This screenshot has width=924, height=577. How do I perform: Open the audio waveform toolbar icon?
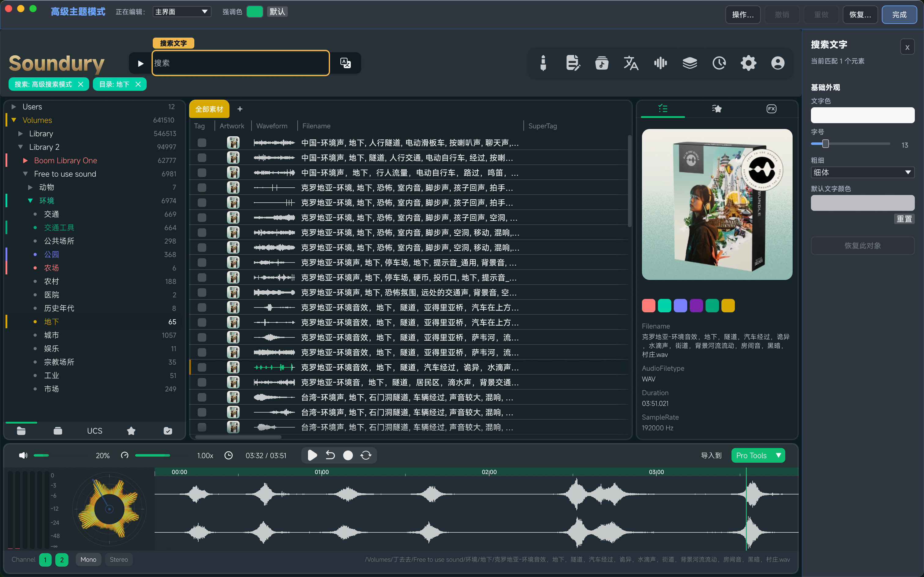click(660, 63)
